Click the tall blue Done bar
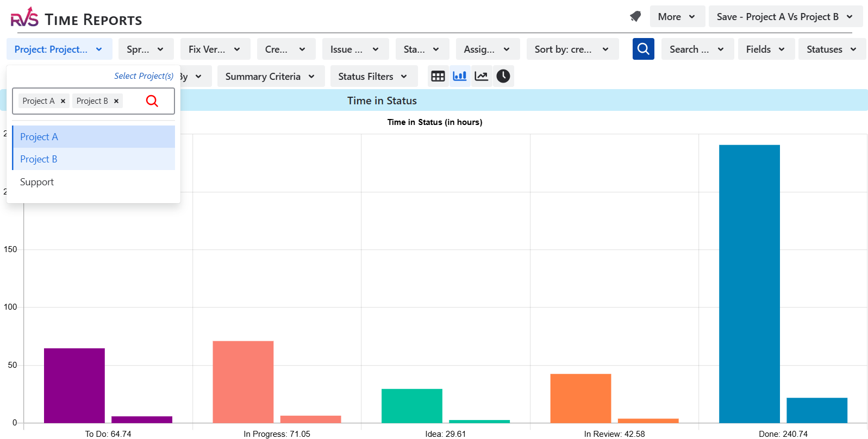This screenshot has height=439, width=868. 750,284
